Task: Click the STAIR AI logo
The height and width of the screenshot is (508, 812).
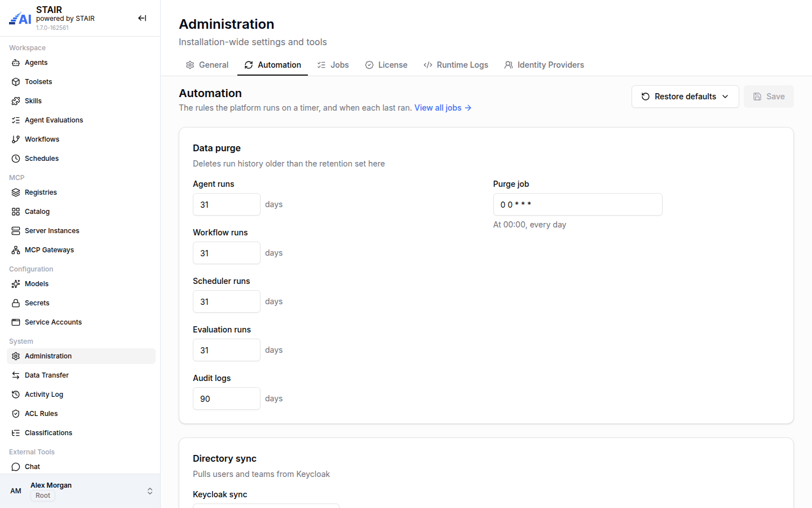Action: [x=20, y=19]
